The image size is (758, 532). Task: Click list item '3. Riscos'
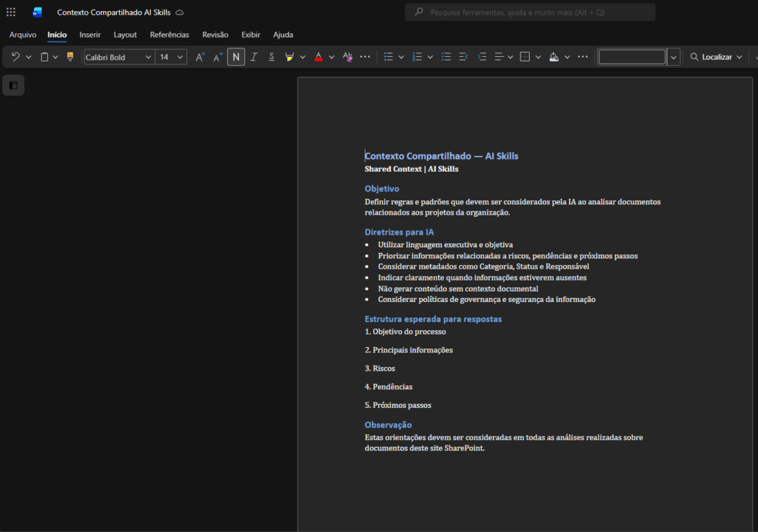pos(380,368)
